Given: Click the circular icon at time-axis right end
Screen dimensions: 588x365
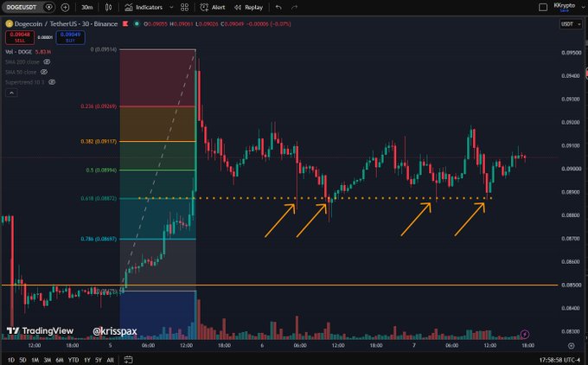Looking at the screenshot, I should pos(571,345).
